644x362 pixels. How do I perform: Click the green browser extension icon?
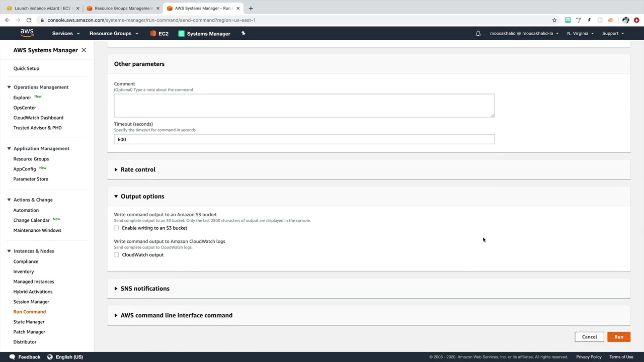pos(568,20)
